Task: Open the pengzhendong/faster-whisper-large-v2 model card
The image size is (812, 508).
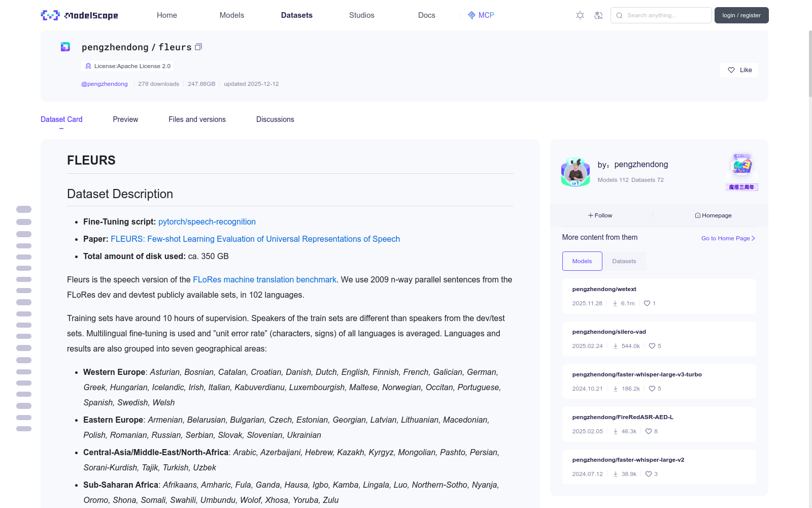Action: 659,467
